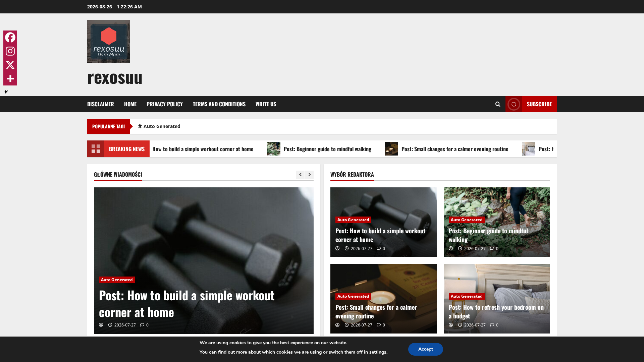The width and height of the screenshot is (644, 362).
Task: Click Auto Generated badge on editor's workout card
Action: 353,220
